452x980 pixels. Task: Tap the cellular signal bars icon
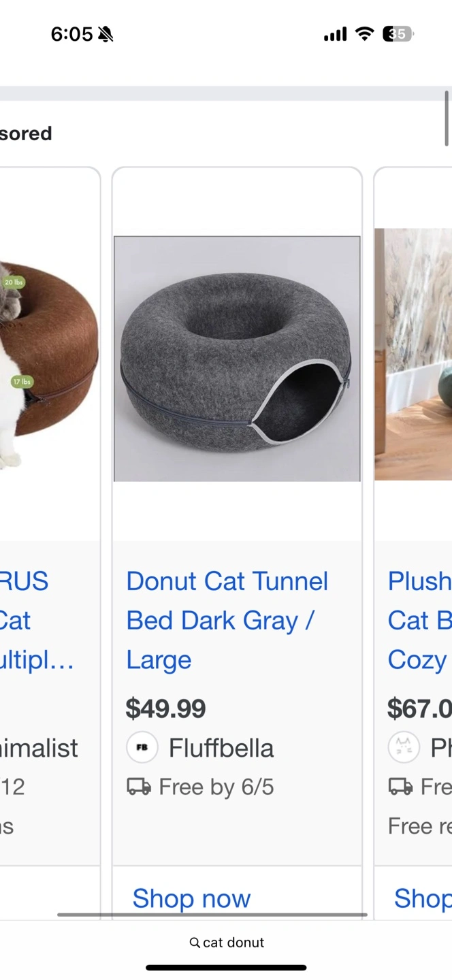click(335, 34)
